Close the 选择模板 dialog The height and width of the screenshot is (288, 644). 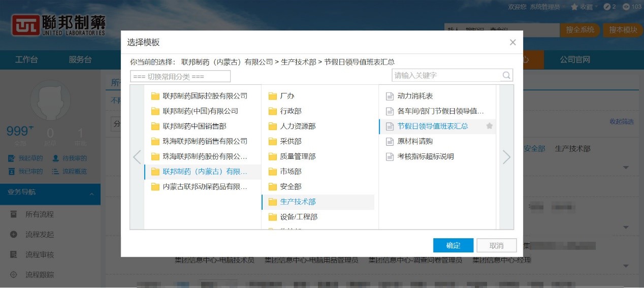click(x=512, y=42)
